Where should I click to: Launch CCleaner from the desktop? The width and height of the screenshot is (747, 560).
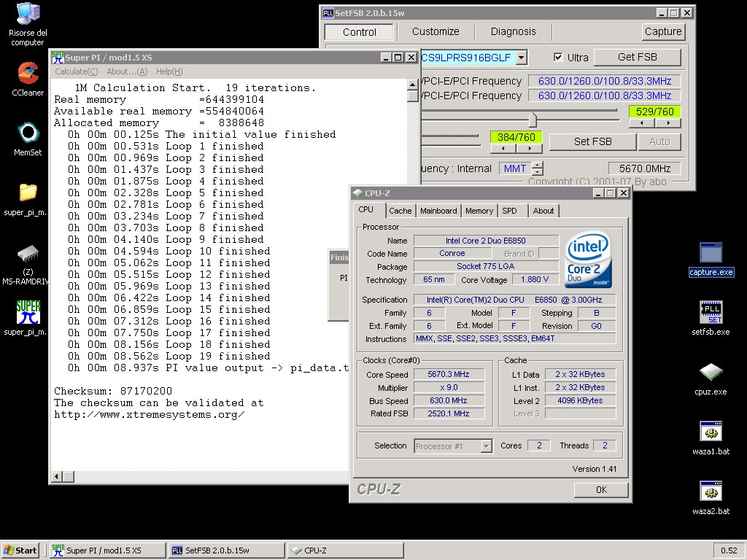[x=28, y=79]
